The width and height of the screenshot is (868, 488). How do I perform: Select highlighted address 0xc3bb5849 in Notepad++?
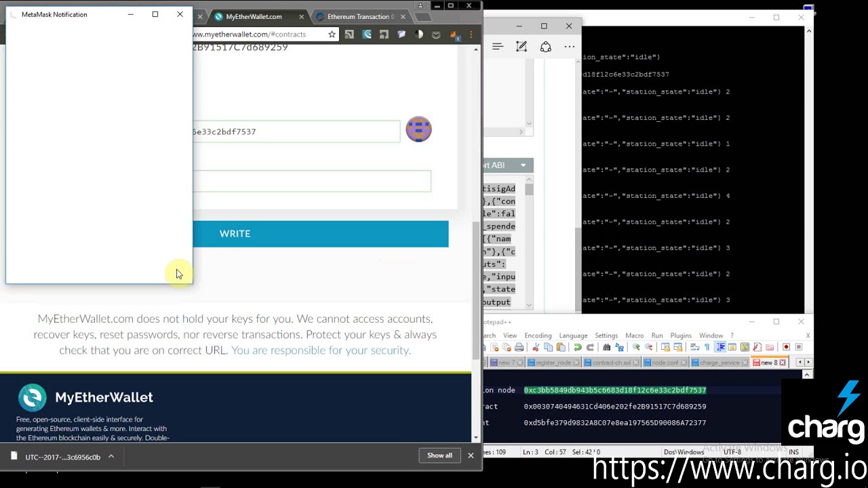[615, 390]
